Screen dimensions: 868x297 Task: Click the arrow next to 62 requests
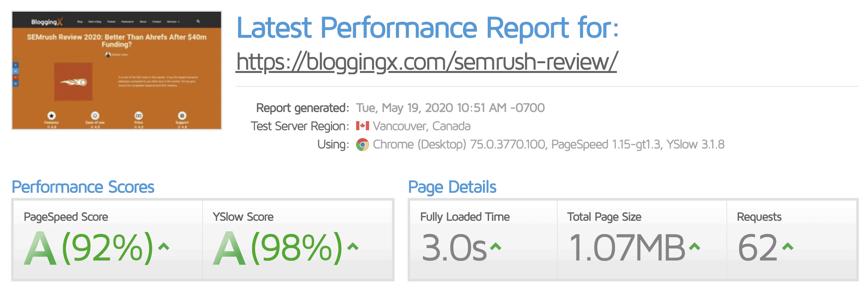click(788, 247)
